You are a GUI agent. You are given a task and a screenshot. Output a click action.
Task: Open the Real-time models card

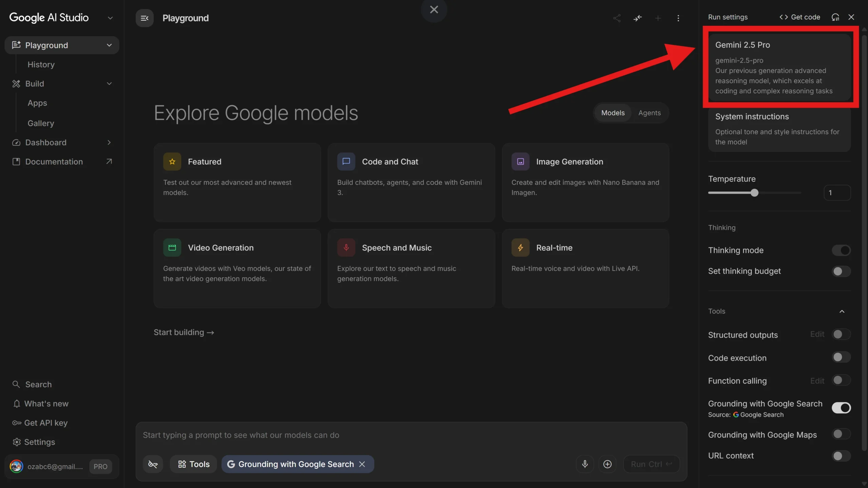coord(586,268)
